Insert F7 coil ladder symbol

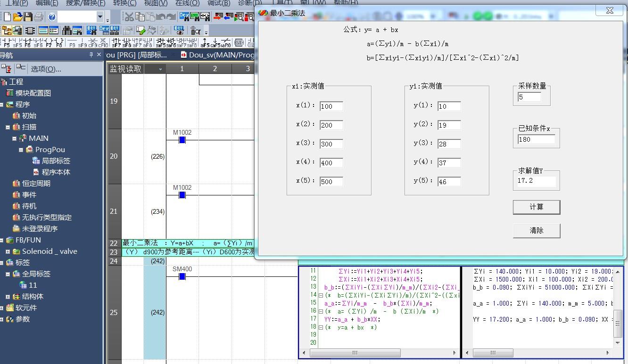49,43
